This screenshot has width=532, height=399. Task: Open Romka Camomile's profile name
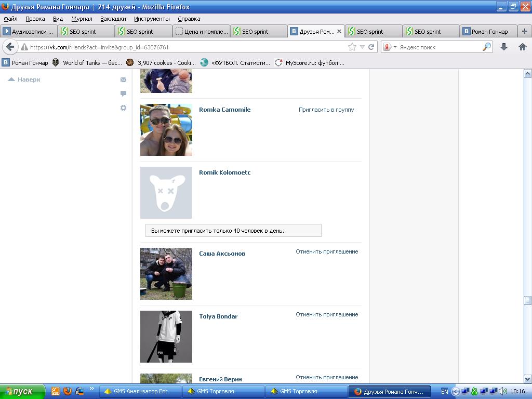click(x=224, y=110)
